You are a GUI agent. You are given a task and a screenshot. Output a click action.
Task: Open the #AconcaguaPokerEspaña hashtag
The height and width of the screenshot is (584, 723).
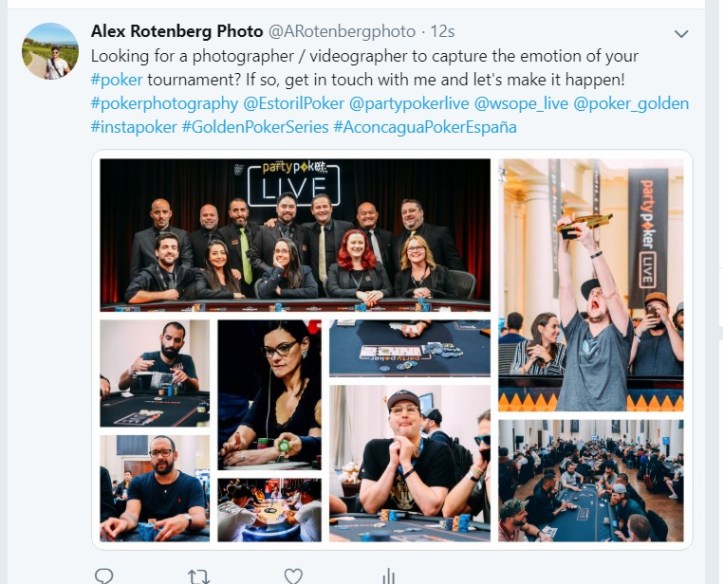[425, 127]
